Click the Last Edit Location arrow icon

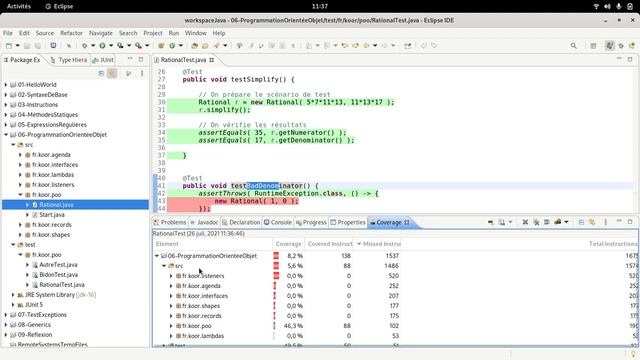345,46
